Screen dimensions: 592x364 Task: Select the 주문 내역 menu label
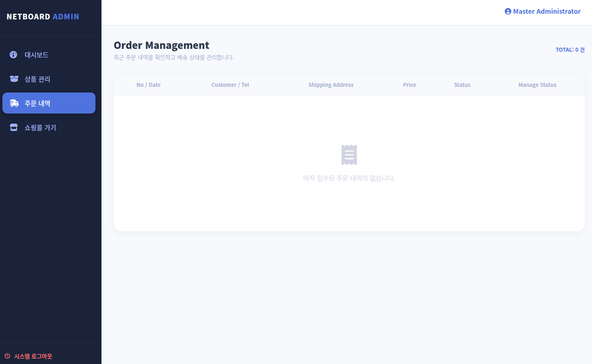[37, 103]
